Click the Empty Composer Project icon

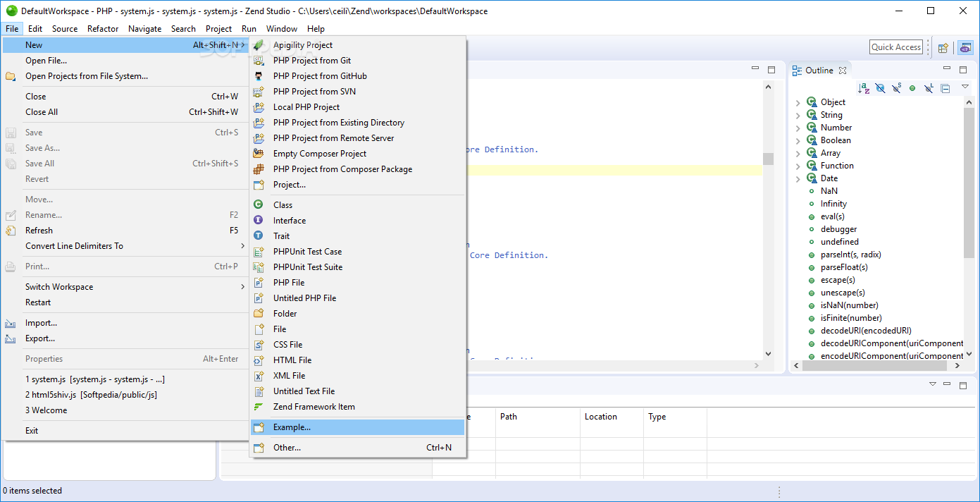[x=259, y=154]
